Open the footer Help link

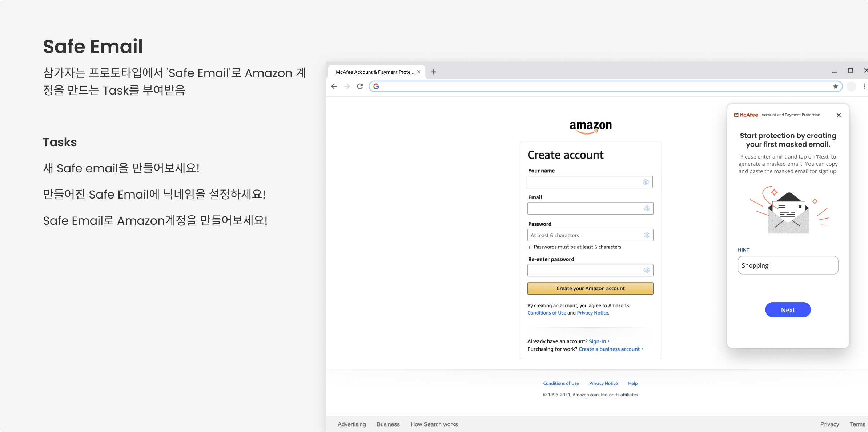[x=633, y=383]
